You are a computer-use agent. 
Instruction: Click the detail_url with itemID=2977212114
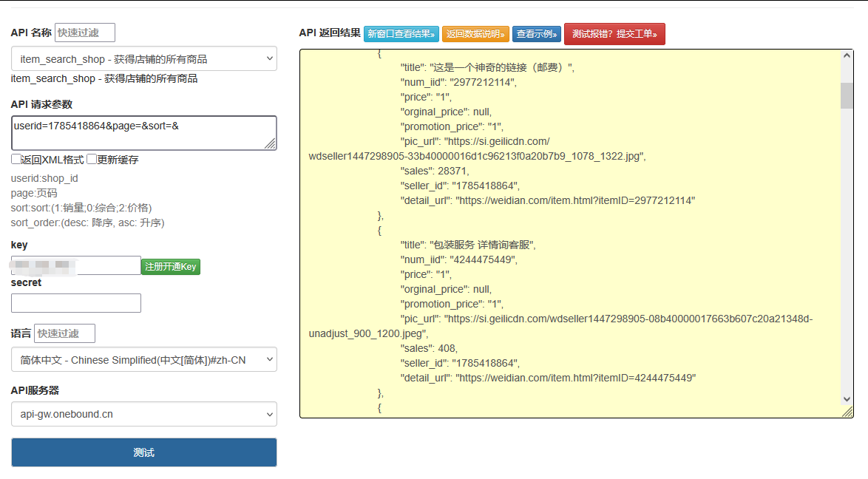(x=547, y=200)
